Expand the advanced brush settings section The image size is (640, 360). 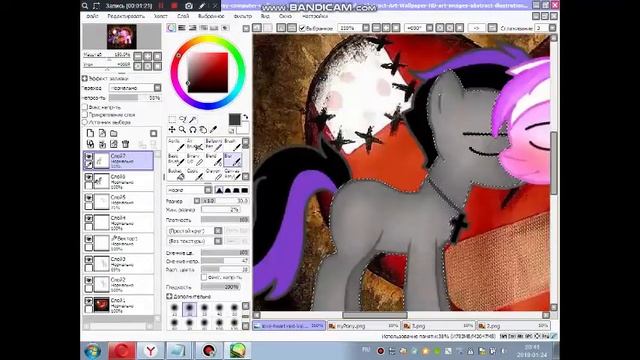(x=169, y=296)
